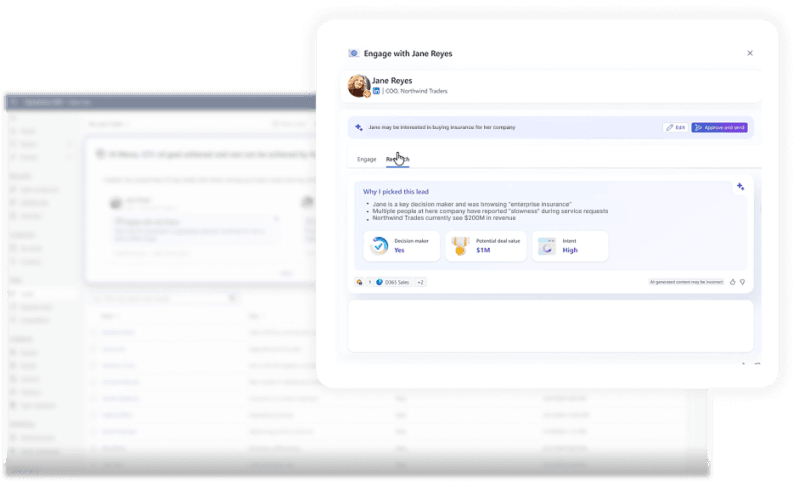Screen dimensions: 799x487
Task: Click the Approve and send button
Action: click(x=719, y=128)
